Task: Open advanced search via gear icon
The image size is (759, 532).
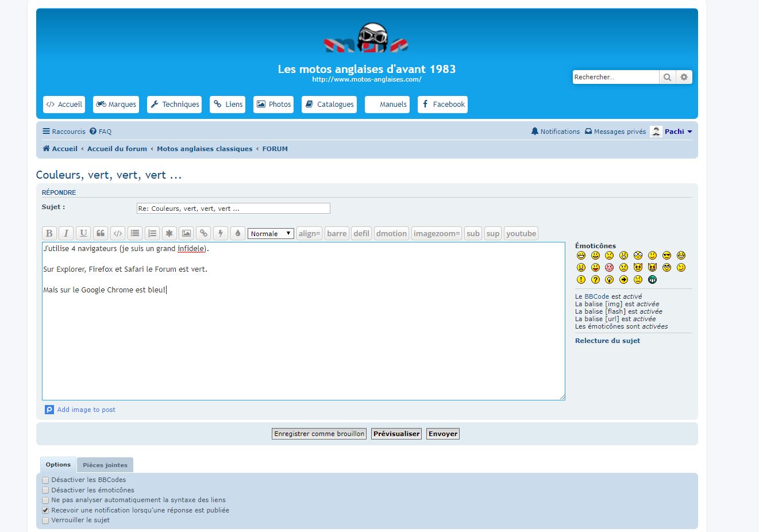Action: point(684,77)
